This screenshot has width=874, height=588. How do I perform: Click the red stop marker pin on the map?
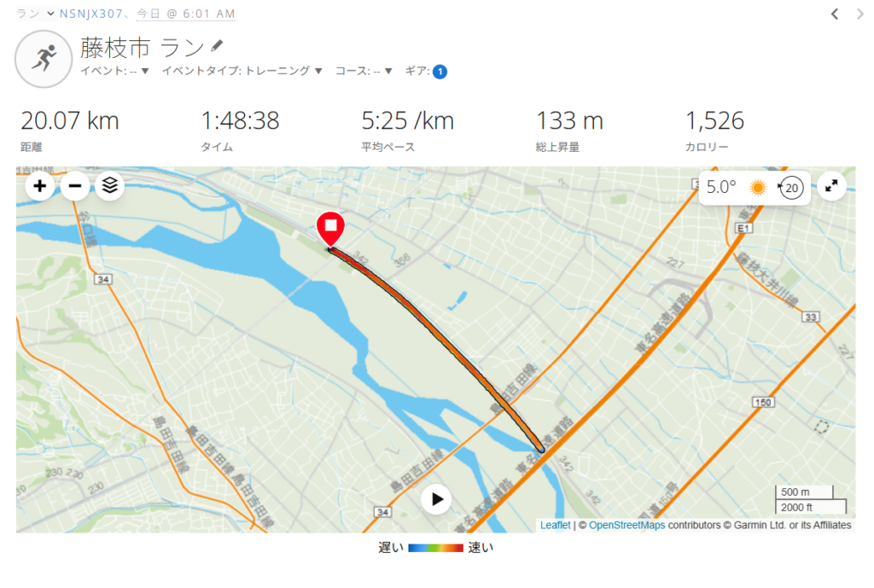(x=330, y=229)
